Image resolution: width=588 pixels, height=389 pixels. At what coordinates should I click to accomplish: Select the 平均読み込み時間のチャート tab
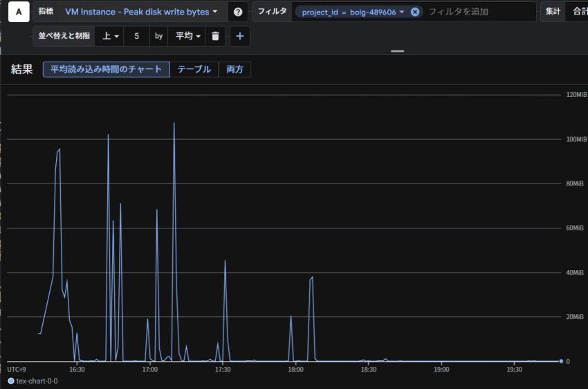(106, 69)
